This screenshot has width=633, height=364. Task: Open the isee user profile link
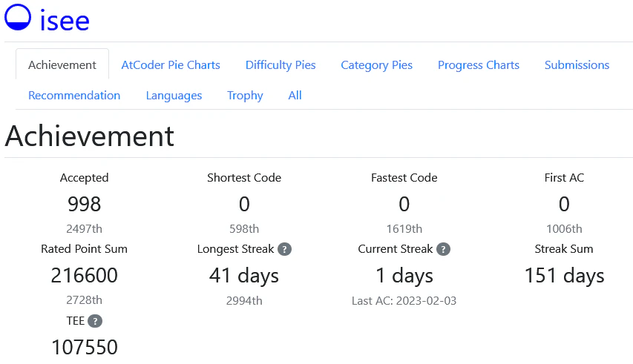pyautogui.click(x=65, y=21)
